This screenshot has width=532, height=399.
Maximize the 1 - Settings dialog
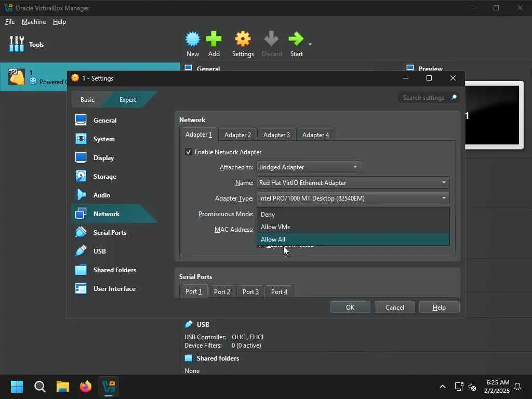tap(429, 78)
